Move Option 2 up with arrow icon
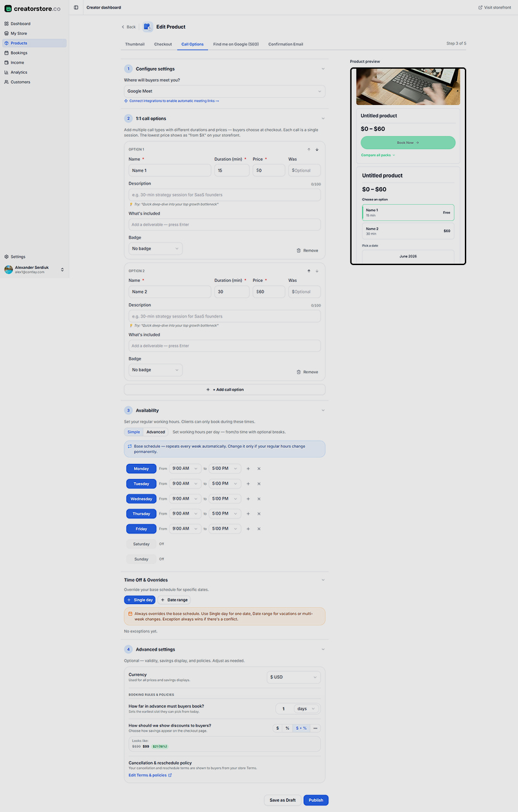518x812 pixels. (x=309, y=271)
